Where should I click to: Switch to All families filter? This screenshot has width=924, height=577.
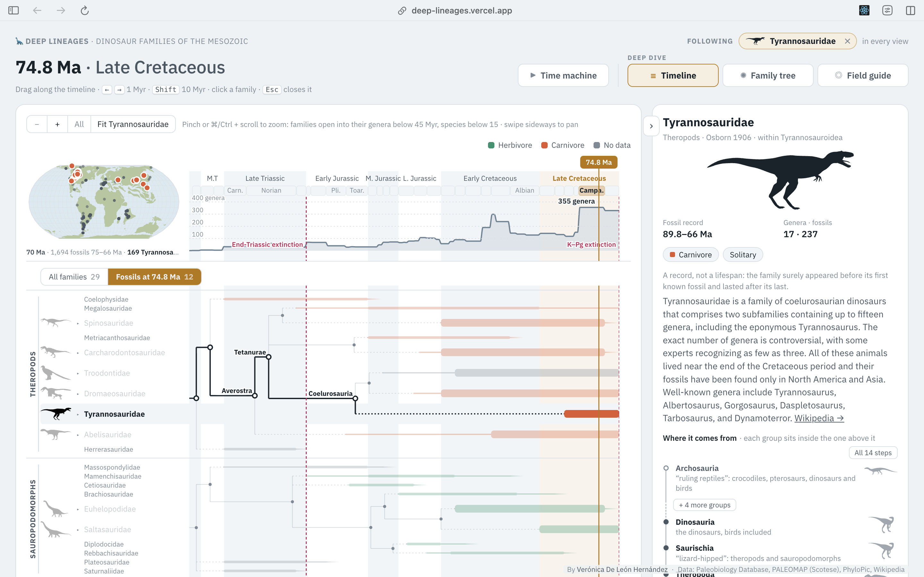(74, 277)
